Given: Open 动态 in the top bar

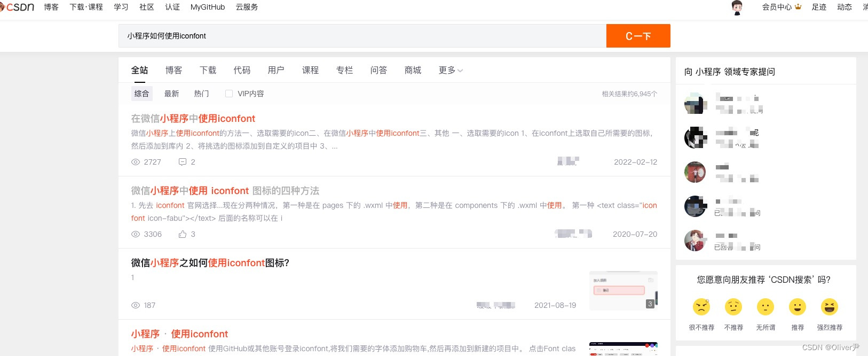Looking at the screenshot, I should 845,7.
